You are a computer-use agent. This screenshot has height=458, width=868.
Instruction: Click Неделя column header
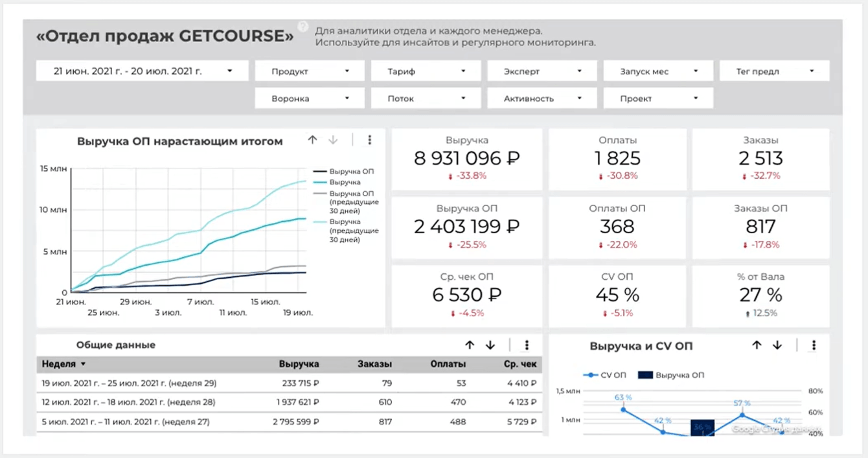click(x=59, y=365)
